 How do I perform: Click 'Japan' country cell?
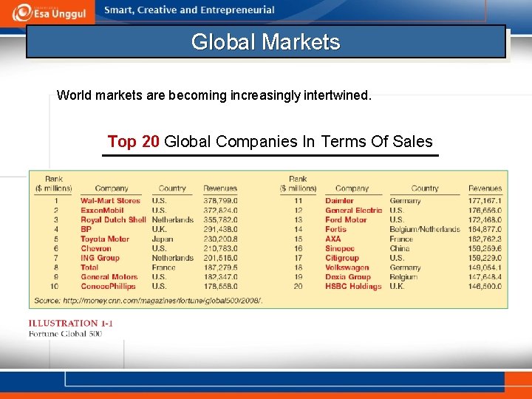pyautogui.click(x=163, y=239)
